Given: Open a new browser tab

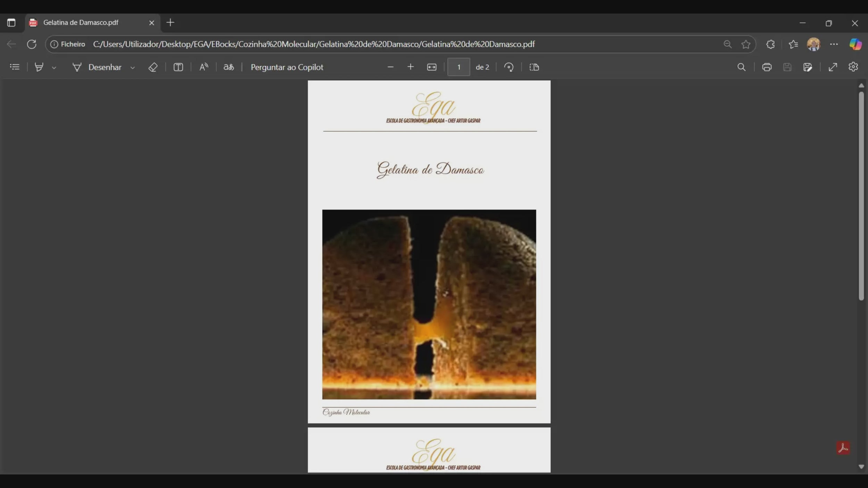Looking at the screenshot, I should [x=170, y=23].
